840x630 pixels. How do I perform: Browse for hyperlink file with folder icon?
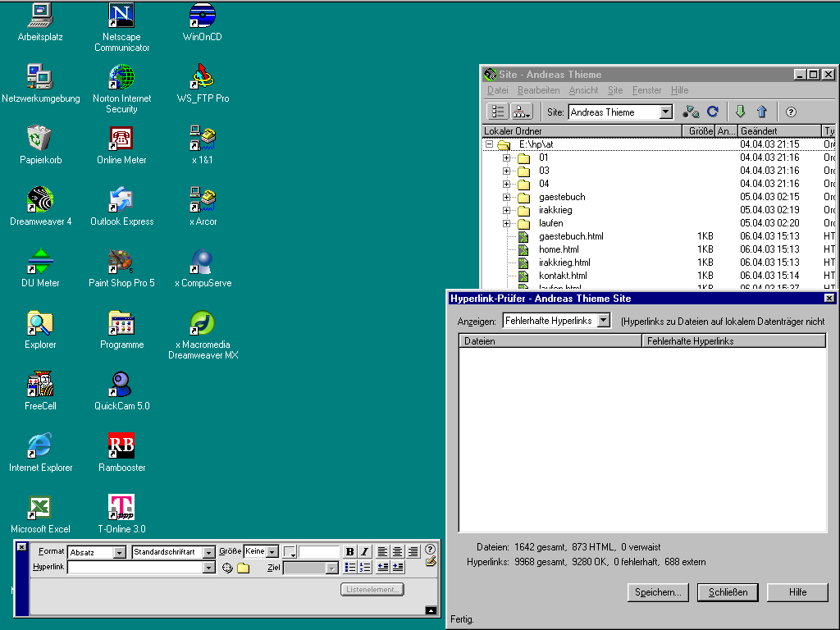[243, 568]
